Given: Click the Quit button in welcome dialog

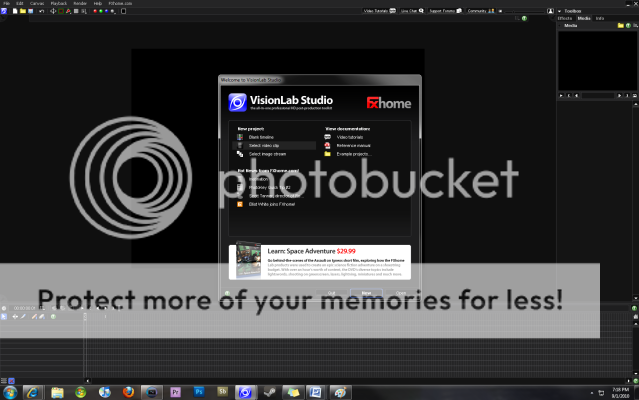Looking at the screenshot, I should pyautogui.click(x=331, y=293).
